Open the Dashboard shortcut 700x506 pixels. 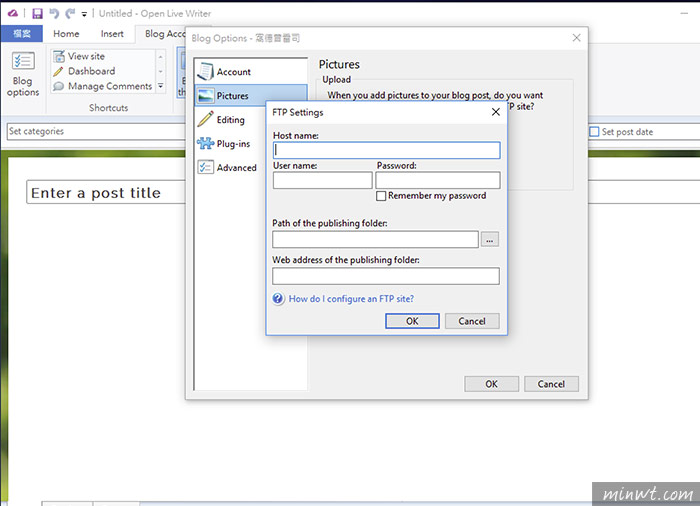(84, 71)
